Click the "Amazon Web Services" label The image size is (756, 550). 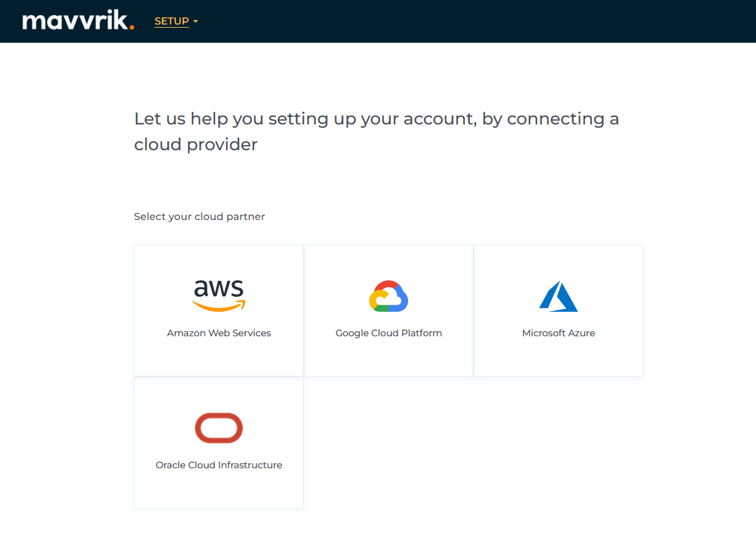click(x=219, y=333)
